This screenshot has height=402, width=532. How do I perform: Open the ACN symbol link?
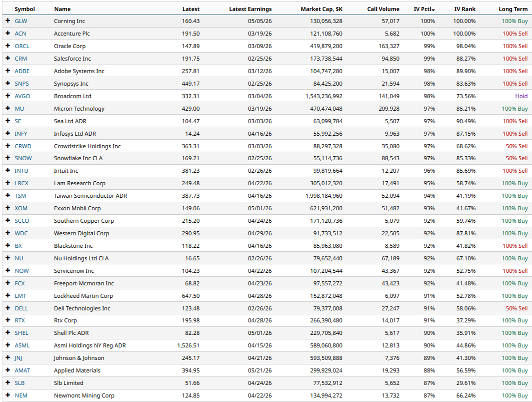tap(20, 34)
